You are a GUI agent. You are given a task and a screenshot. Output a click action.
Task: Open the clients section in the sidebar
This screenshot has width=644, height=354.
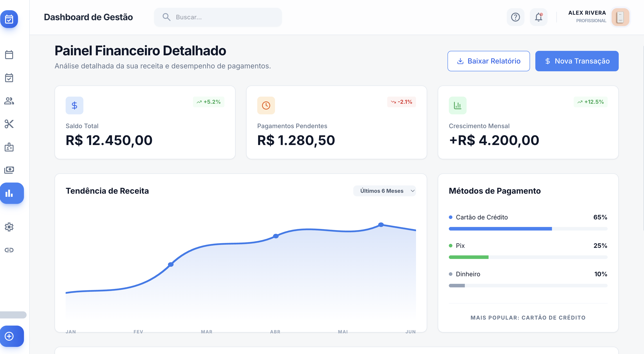tap(9, 101)
